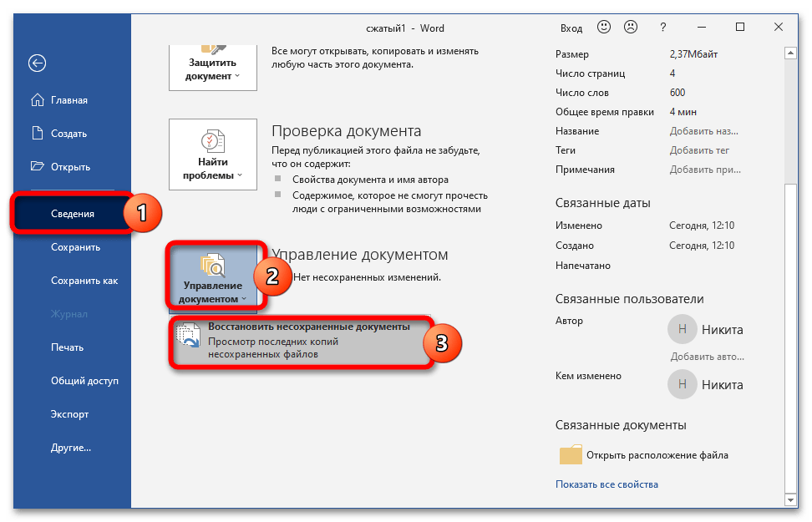The image size is (812, 522).
Task: Click the Число слов value 600
Action: tap(678, 93)
